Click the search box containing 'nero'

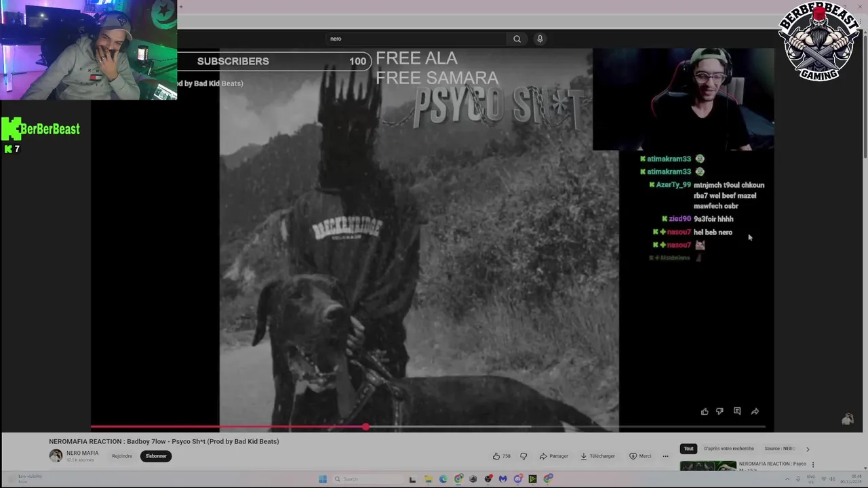415,39
